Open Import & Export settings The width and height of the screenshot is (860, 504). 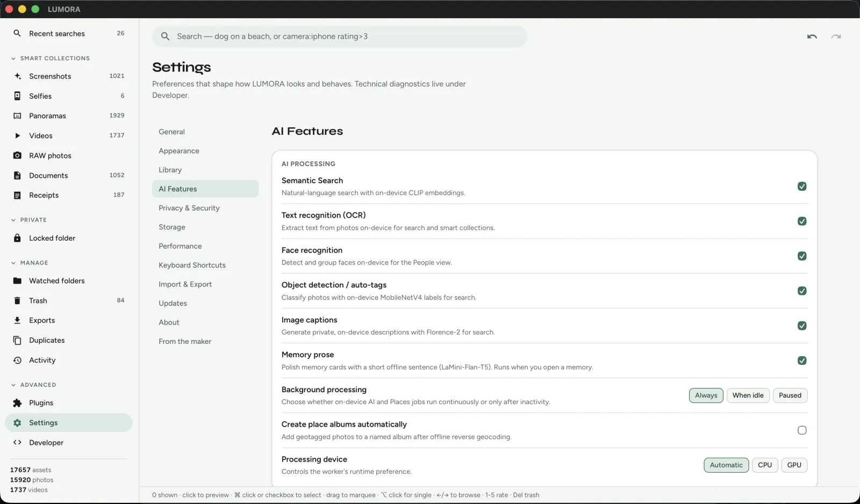205,284
